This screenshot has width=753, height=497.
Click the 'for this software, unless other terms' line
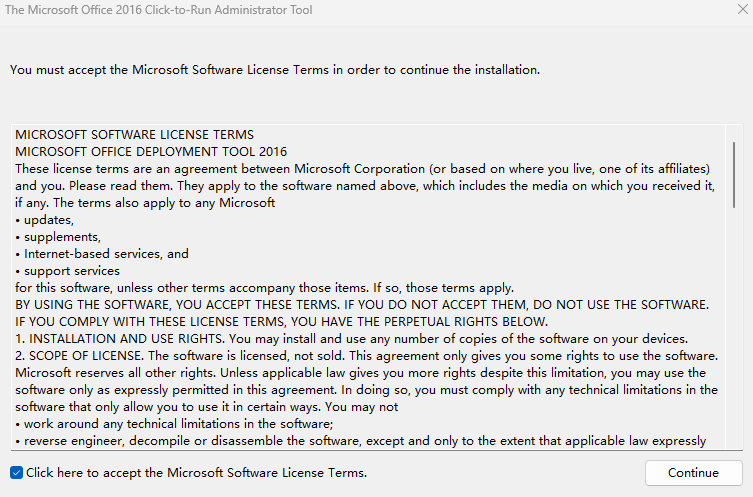(x=264, y=288)
